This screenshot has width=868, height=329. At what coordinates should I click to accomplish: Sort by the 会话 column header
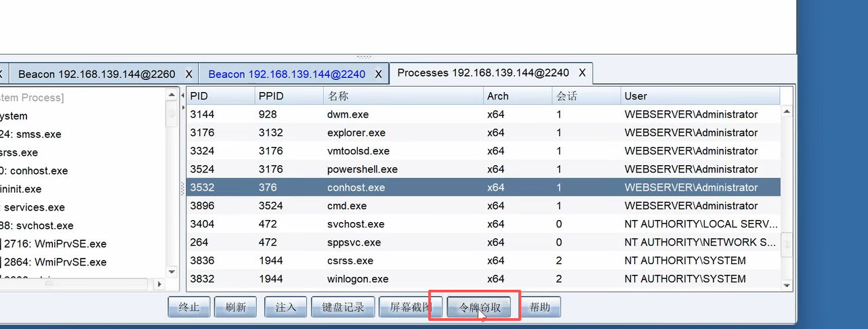[586, 96]
